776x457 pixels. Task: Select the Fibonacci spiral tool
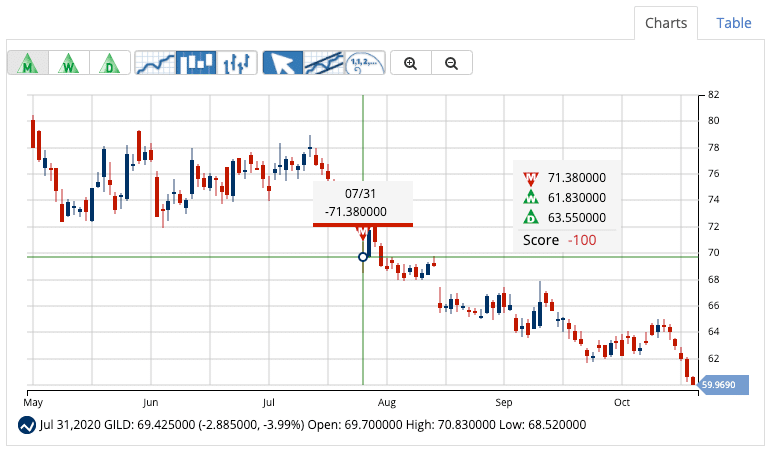coord(365,63)
